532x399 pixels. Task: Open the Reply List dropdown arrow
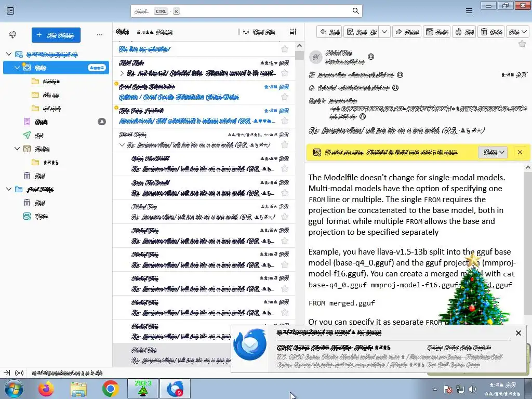coord(384,32)
